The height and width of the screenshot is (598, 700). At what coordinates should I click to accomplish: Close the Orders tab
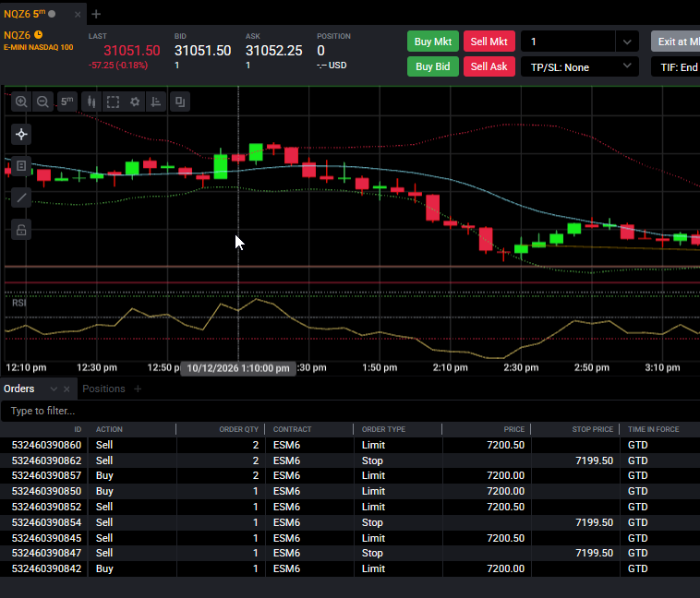click(x=66, y=389)
